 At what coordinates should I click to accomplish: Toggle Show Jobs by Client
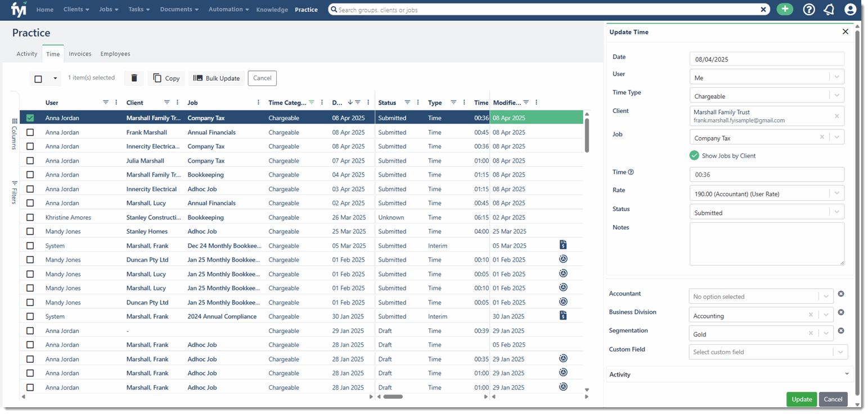point(694,156)
